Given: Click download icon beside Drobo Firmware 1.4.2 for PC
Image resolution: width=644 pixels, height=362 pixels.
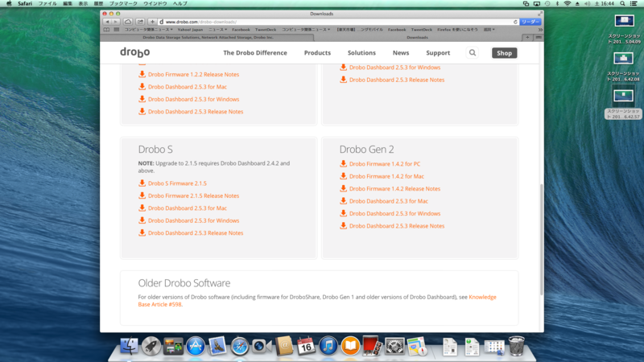Looking at the screenshot, I should [x=343, y=163].
